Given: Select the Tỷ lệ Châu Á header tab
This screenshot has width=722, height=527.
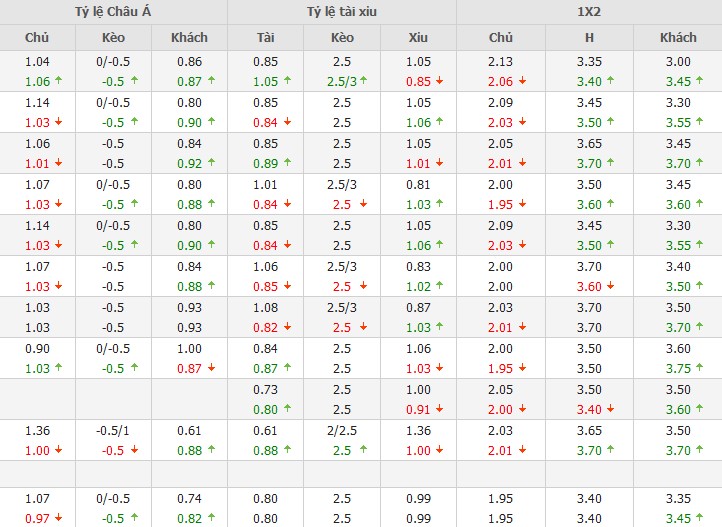Looking at the screenshot, I should point(113,12).
